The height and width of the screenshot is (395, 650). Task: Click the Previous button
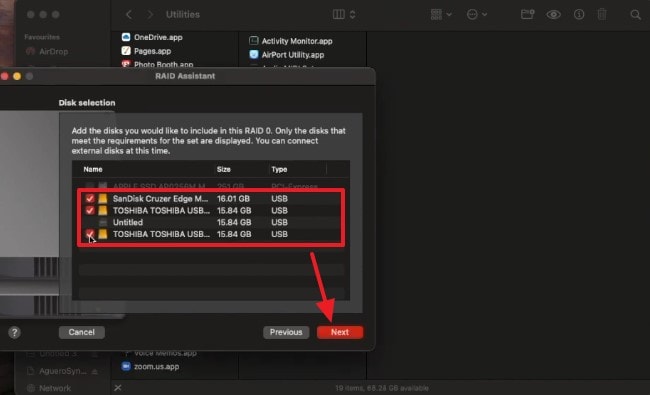click(x=286, y=332)
